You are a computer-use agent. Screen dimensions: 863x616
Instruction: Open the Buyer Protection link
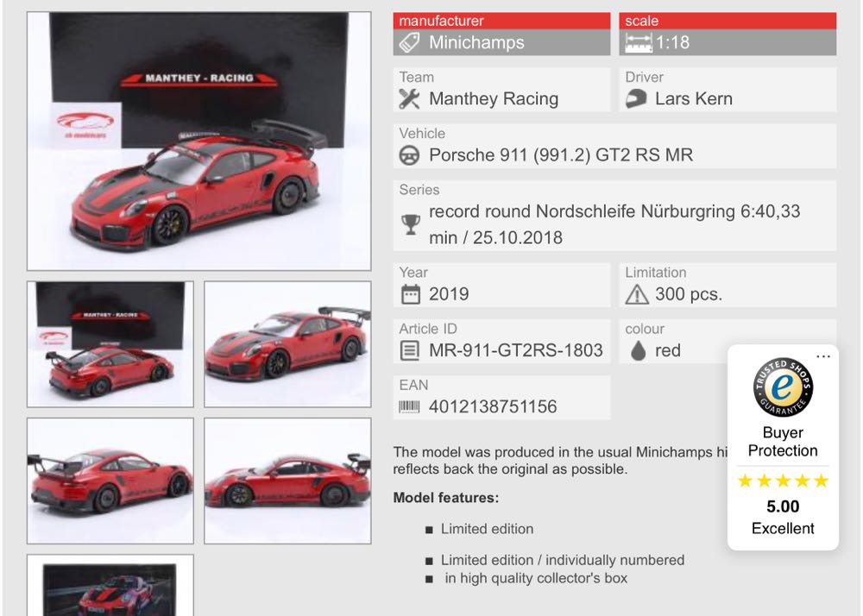pos(782,442)
